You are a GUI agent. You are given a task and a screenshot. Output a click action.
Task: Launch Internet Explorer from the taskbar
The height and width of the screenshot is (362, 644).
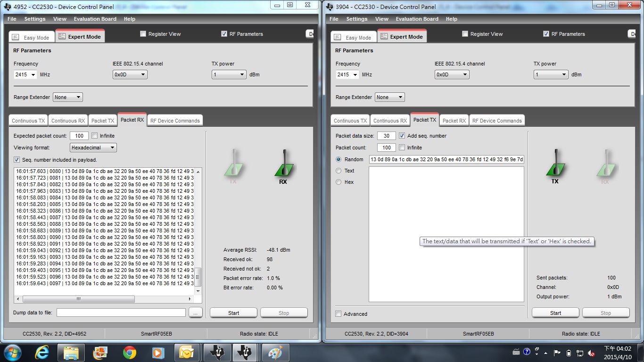point(43,352)
